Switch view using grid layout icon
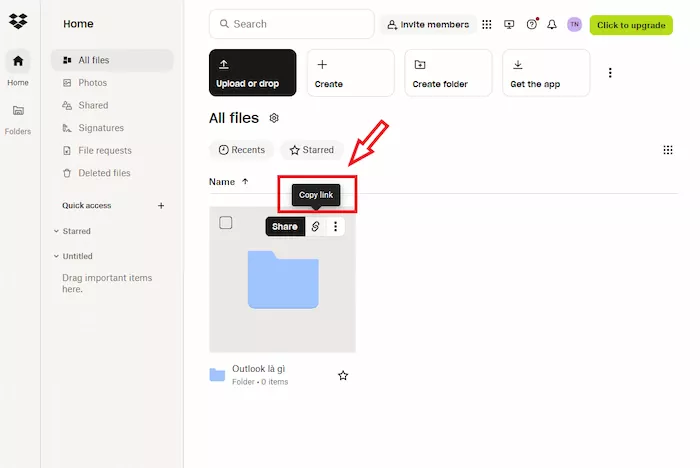 [668, 150]
